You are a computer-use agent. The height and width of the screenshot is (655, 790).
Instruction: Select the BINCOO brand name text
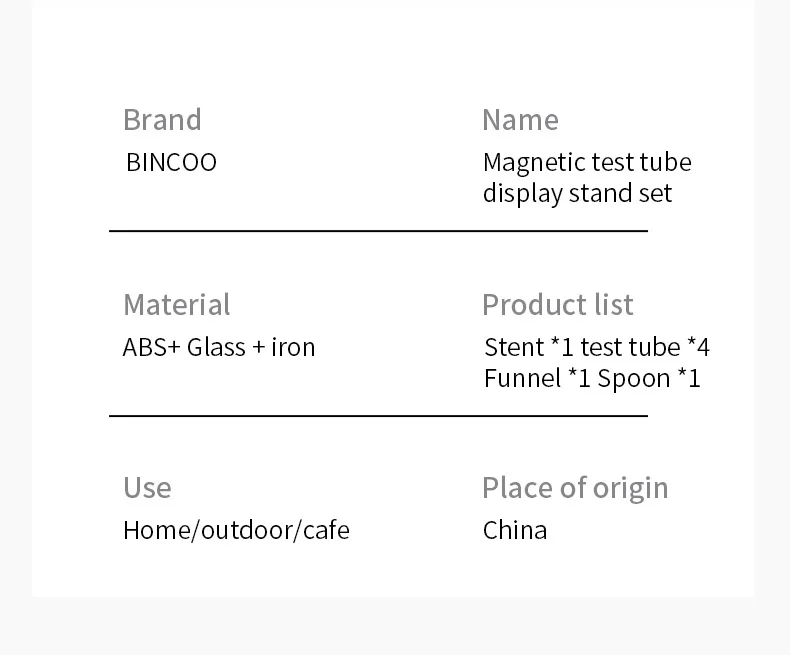171,163
